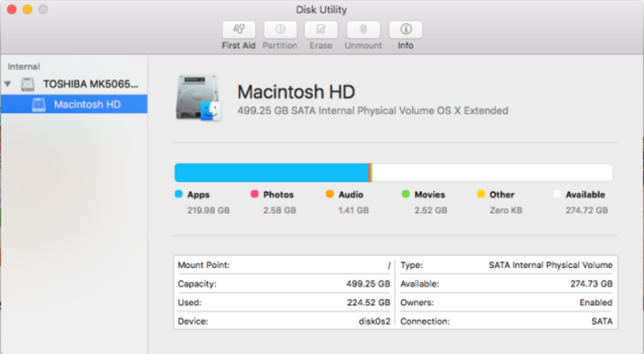The image size is (644, 354).
Task: Click the TOSHIBA drive icon in sidebar
Action: pos(29,84)
